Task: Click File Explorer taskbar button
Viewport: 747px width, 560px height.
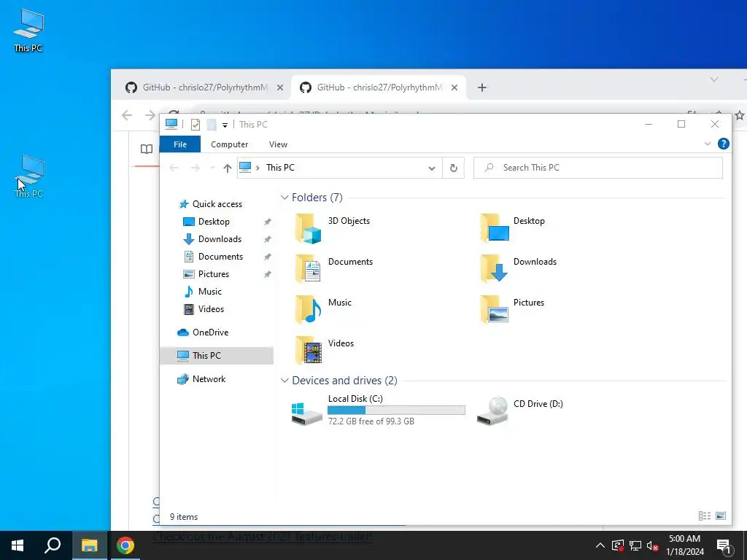Action: (89, 545)
